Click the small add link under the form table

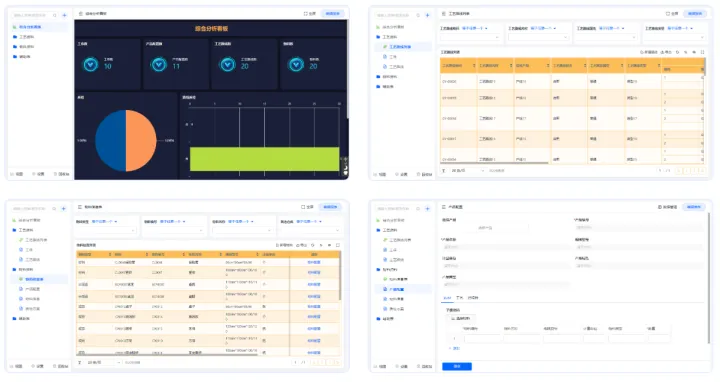[x=455, y=348]
